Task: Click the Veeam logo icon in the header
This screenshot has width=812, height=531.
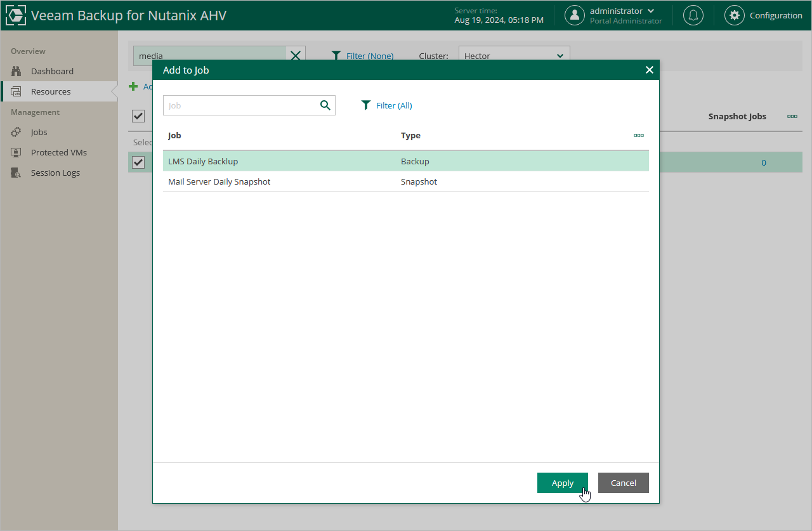Action: pyautogui.click(x=15, y=15)
